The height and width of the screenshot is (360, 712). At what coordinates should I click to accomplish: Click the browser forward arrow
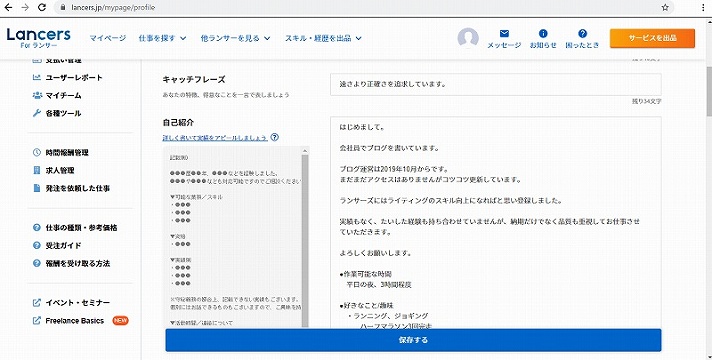point(25,7)
